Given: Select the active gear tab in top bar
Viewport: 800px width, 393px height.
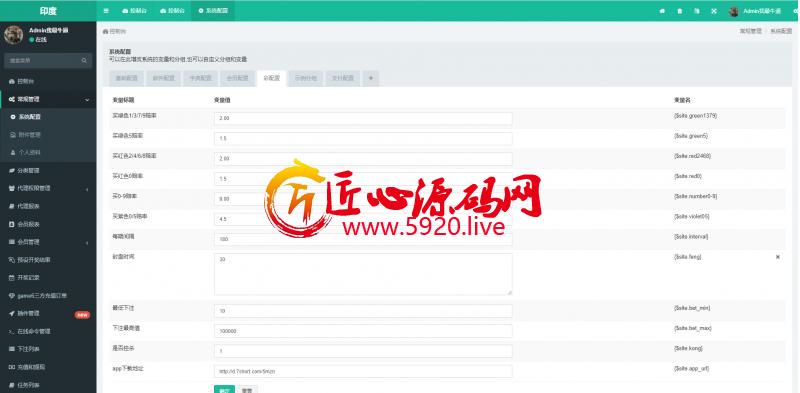Looking at the screenshot, I should 213,11.
